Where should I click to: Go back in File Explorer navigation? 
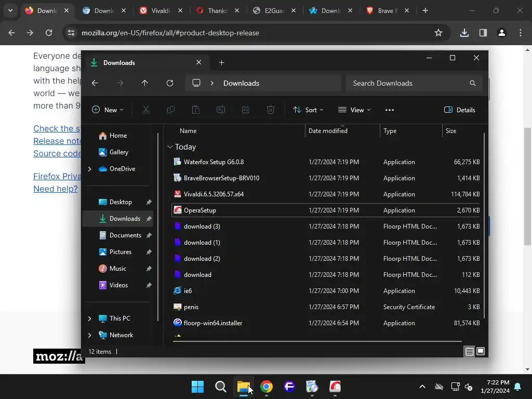point(95,83)
